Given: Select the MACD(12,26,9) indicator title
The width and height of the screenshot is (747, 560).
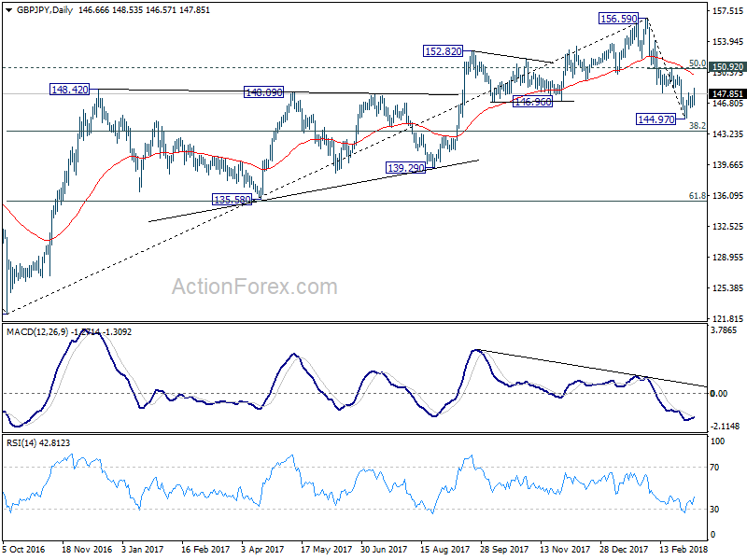Looking at the screenshot, I should [x=69, y=332].
